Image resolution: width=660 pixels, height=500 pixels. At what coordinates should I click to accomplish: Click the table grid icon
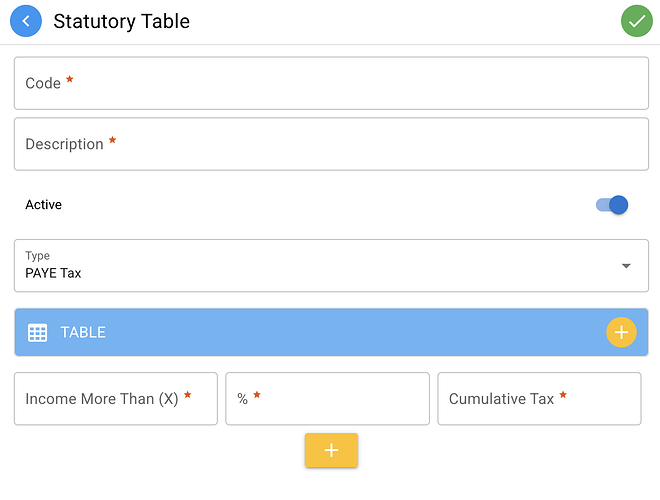[37, 332]
